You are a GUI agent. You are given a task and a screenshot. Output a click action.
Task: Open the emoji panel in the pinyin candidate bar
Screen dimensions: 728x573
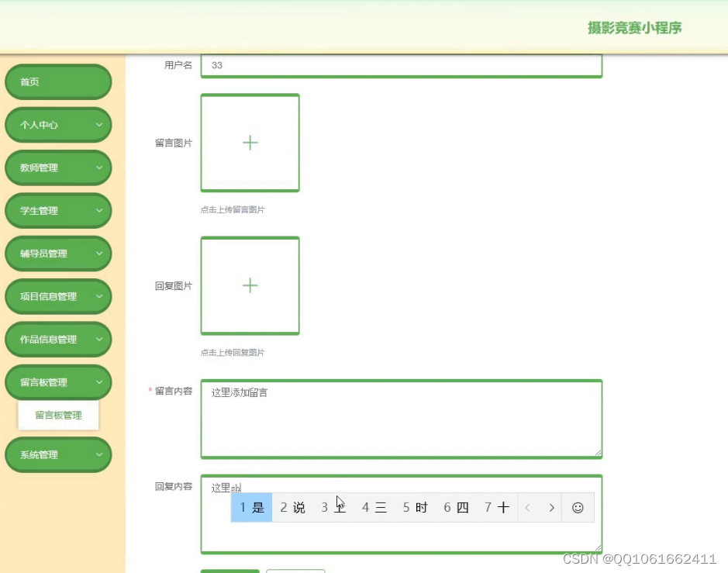[578, 507]
